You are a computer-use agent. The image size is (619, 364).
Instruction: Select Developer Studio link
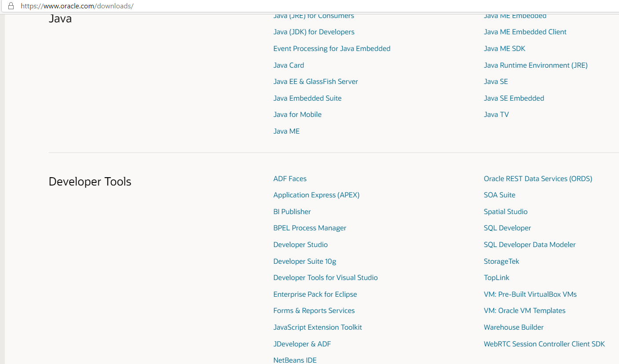point(300,245)
